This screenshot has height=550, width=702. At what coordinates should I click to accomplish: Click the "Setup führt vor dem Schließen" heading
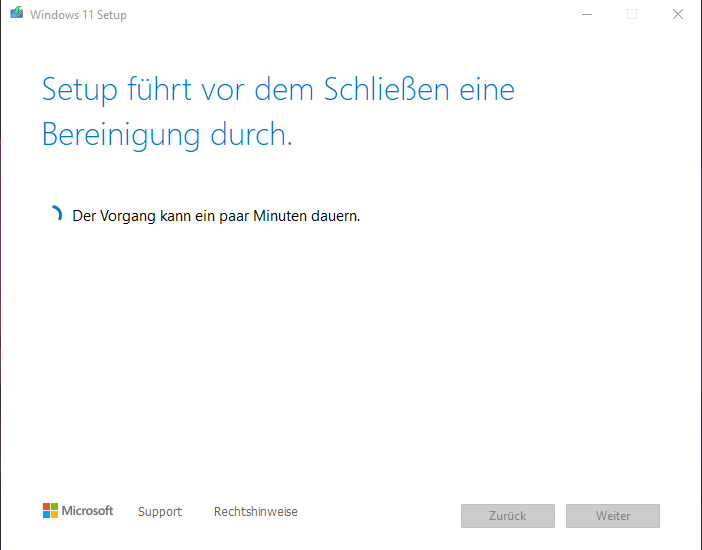(x=278, y=111)
